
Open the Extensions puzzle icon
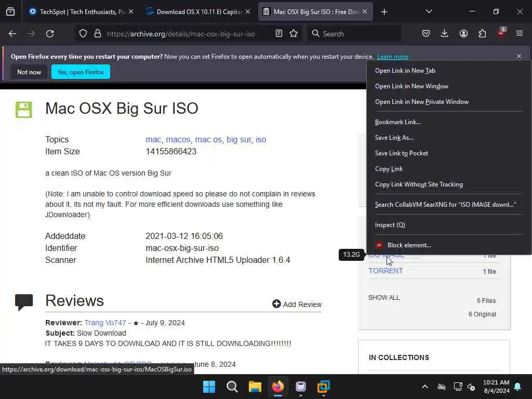[x=482, y=34]
